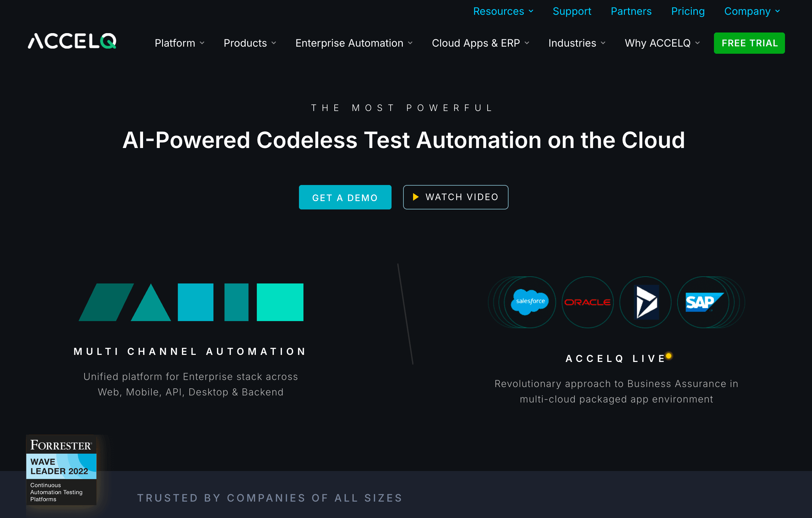Go to the Partners page
812x518 pixels.
(x=631, y=11)
